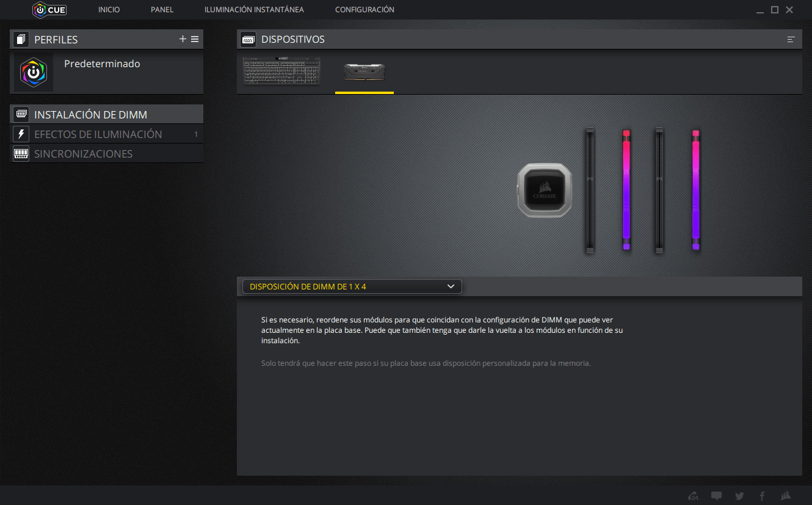The width and height of the screenshot is (812, 505).
Task: Click the Perfiles panel title
Action: click(x=56, y=40)
